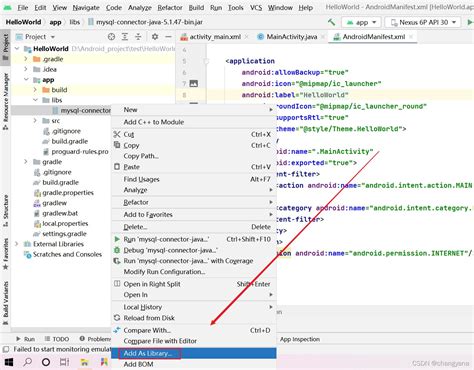Select Scratches and Consoles node
The width and height of the screenshot is (474, 370).
(x=67, y=254)
